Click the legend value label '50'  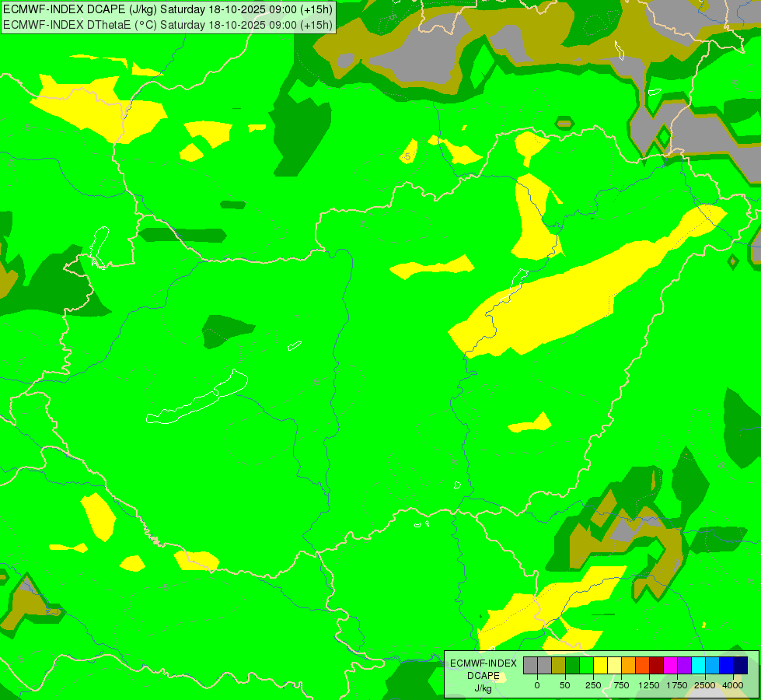[565, 685]
